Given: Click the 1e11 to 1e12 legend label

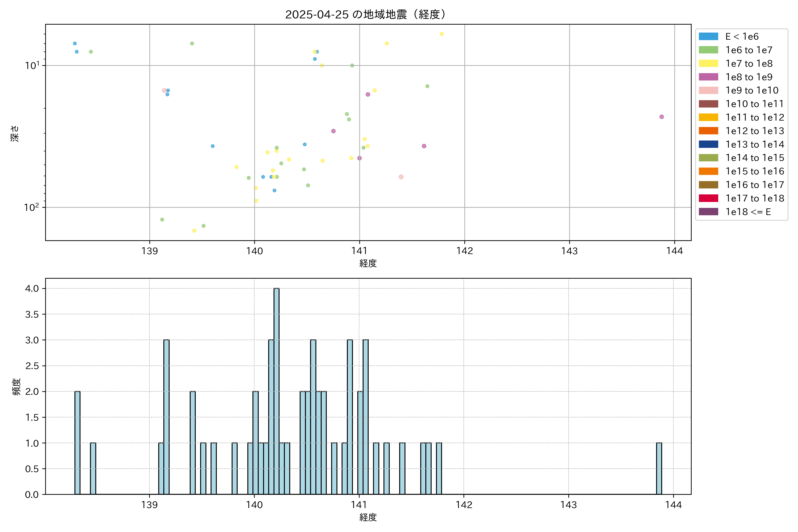Looking at the screenshot, I should point(755,117).
